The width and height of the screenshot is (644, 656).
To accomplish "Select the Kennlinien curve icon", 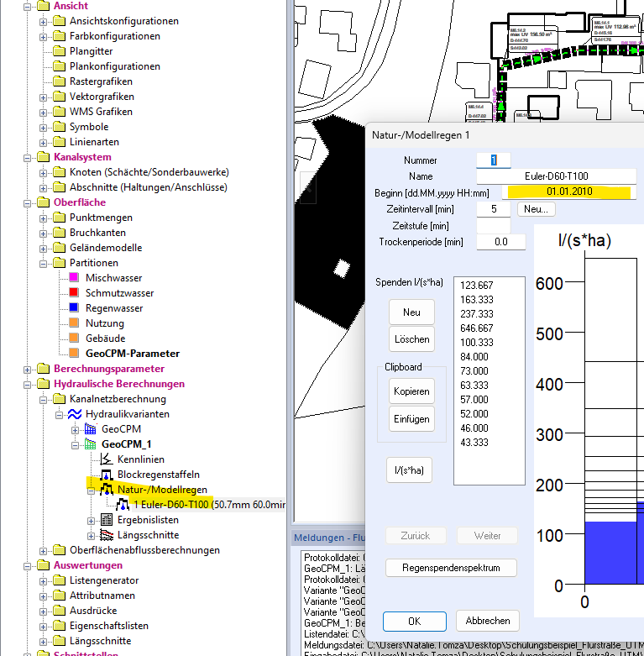I will click(106, 459).
